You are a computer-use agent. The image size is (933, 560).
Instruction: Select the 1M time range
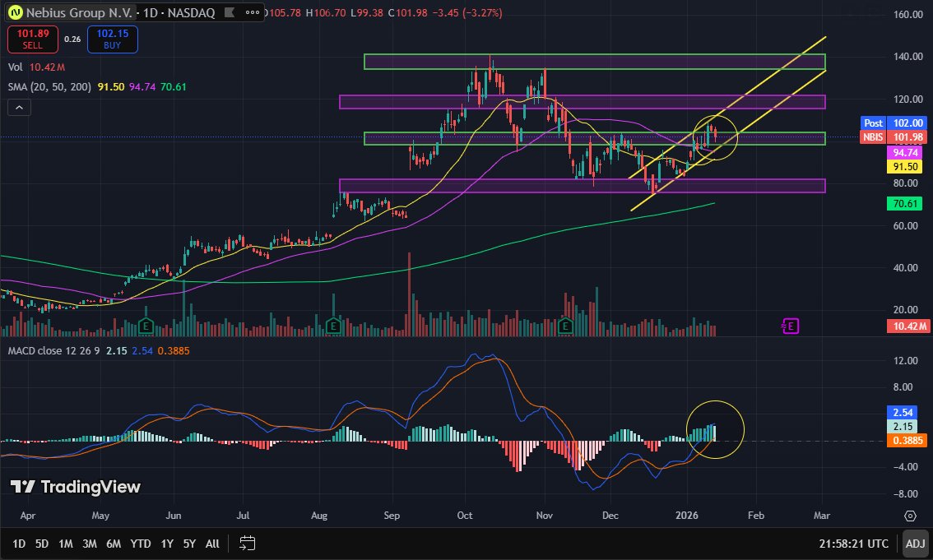coord(66,544)
